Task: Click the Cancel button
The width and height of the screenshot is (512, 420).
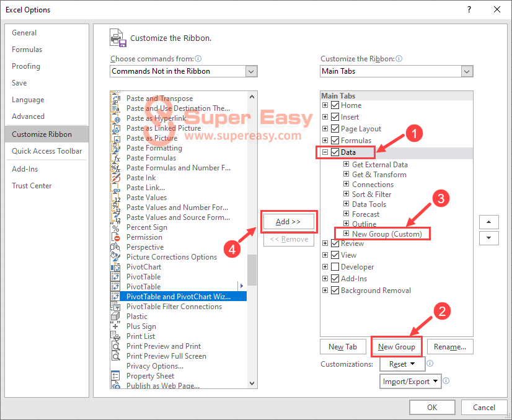Action: coord(484,407)
